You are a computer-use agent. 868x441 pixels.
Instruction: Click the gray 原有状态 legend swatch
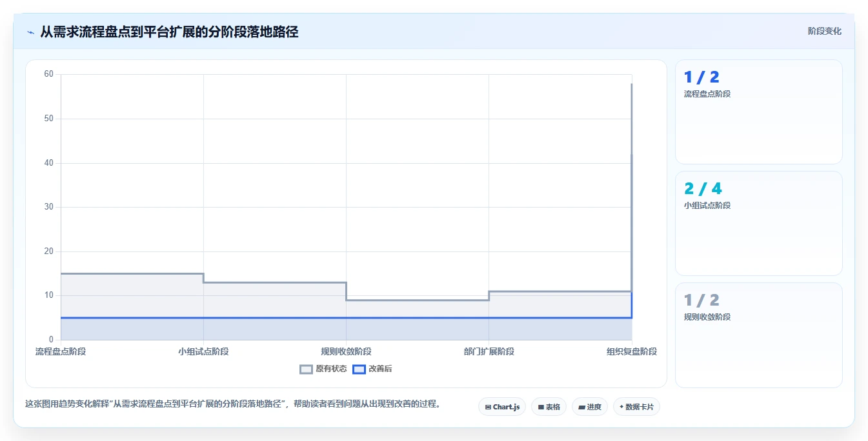[306, 369]
